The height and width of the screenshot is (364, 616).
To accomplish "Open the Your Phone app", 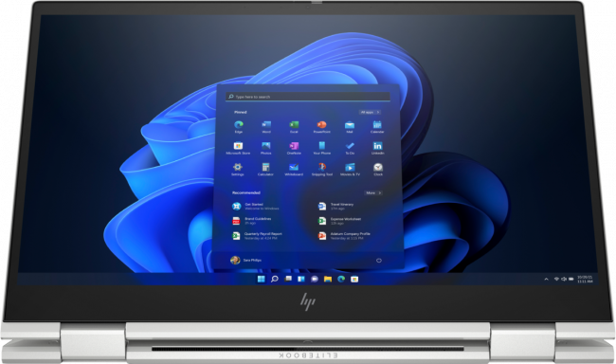I will click(322, 148).
